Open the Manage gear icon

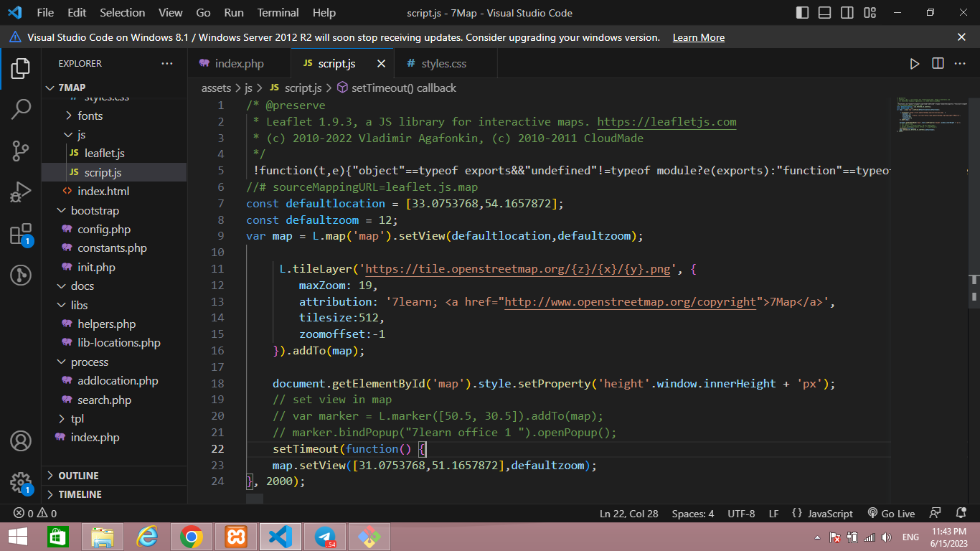coord(20,482)
